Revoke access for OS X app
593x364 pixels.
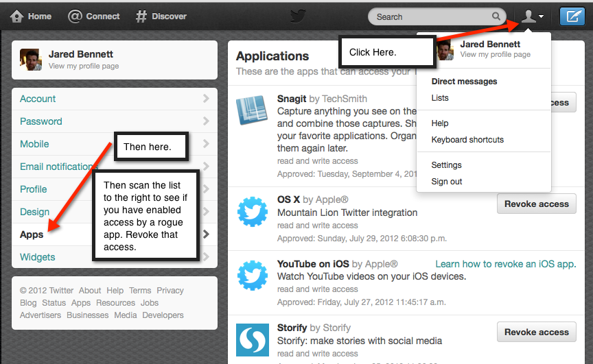536,204
